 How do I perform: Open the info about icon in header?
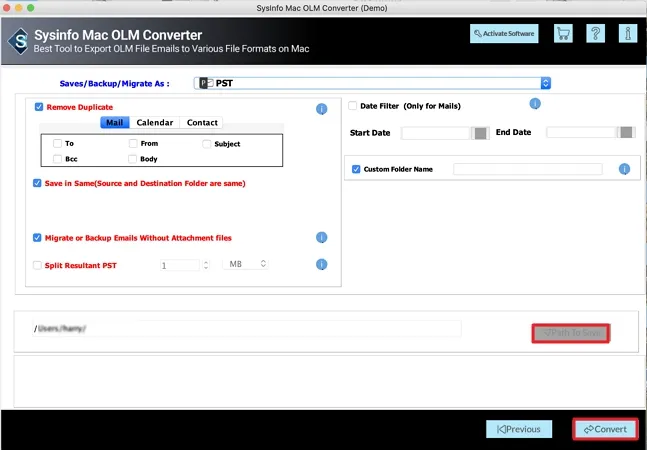(x=628, y=33)
